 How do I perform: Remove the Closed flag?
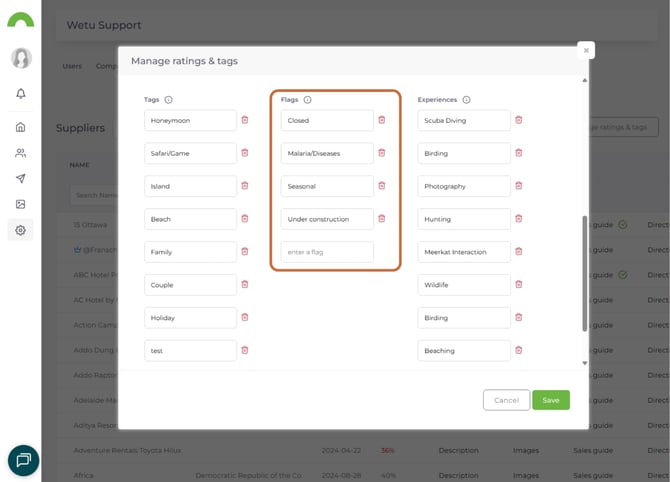(382, 120)
